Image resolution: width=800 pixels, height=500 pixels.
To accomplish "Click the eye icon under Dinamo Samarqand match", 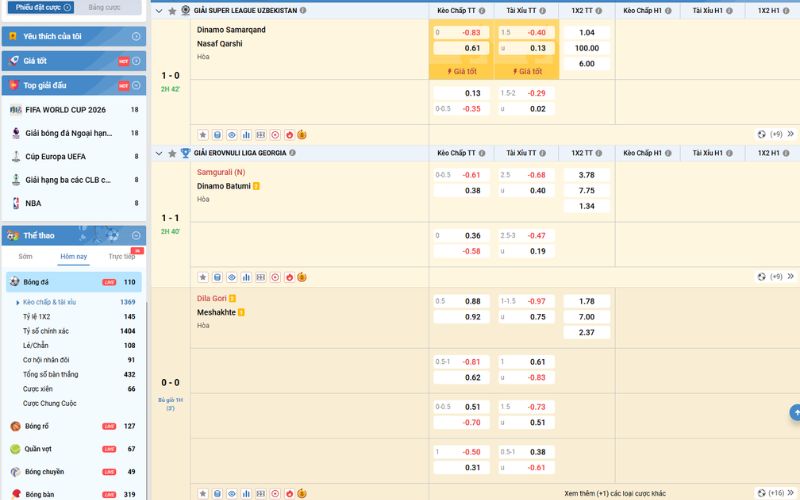I will pyautogui.click(x=231, y=134).
